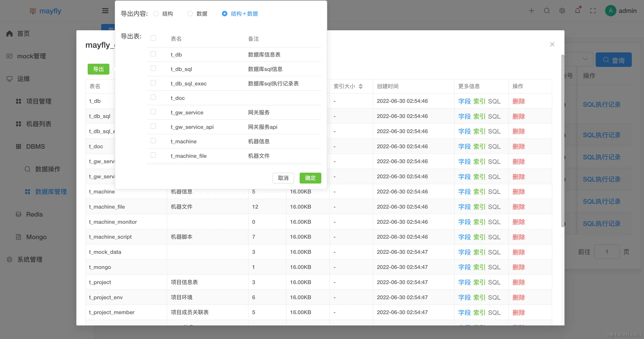Click the admin avatar icon
Screen dimensions: 644x339
[x=611, y=11]
